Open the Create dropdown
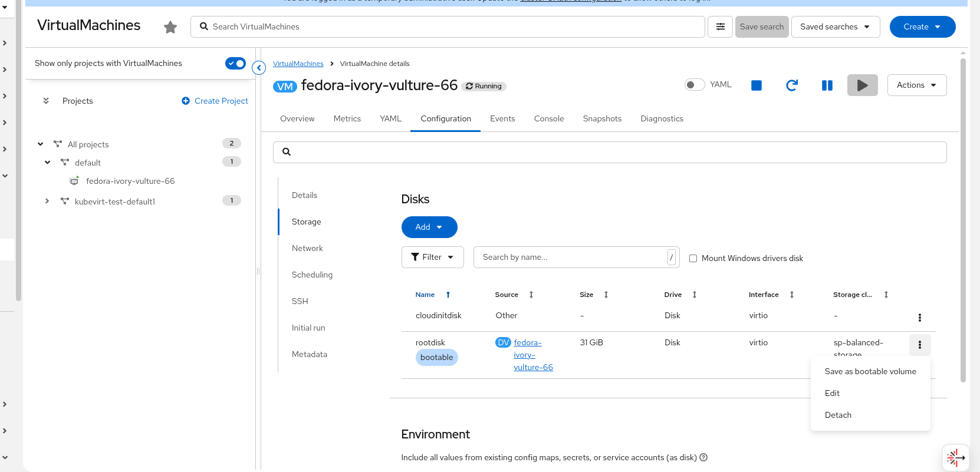The width and height of the screenshot is (980, 472). click(922, 27)
